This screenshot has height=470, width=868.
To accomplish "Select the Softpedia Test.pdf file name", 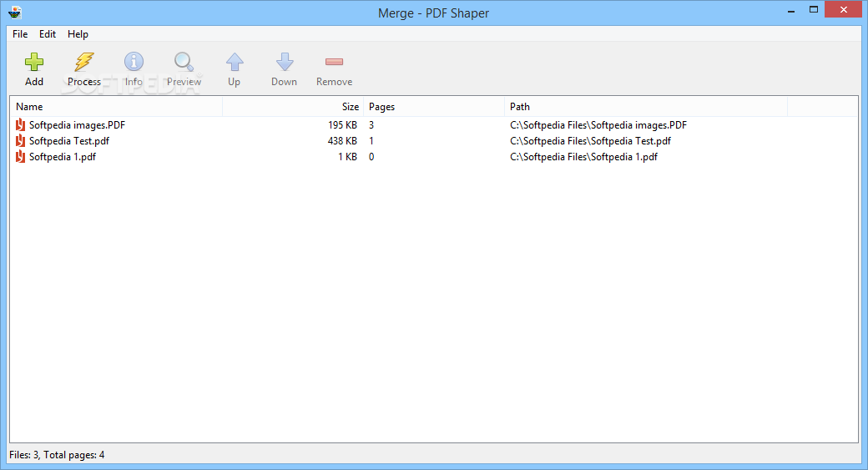I will point(69,140).
